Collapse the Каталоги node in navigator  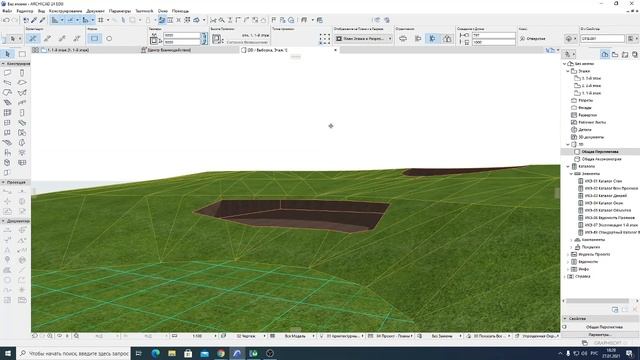coord(568,167)
